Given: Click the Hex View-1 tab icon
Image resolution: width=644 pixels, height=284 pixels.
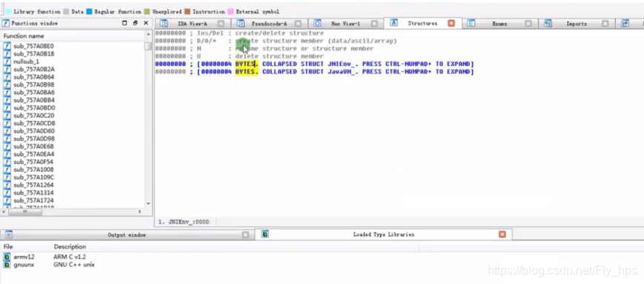Looking at the screenshot, I should tap(317, 24).
